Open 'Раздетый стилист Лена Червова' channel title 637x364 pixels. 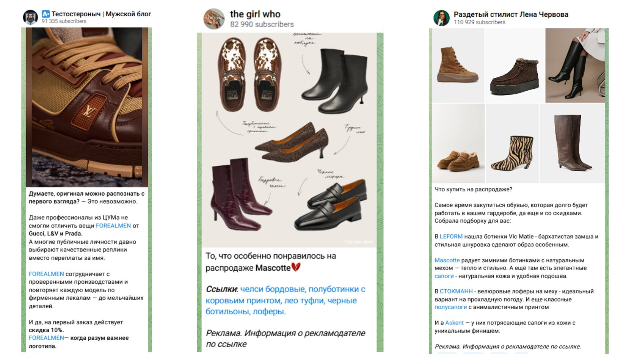point(511,14)
